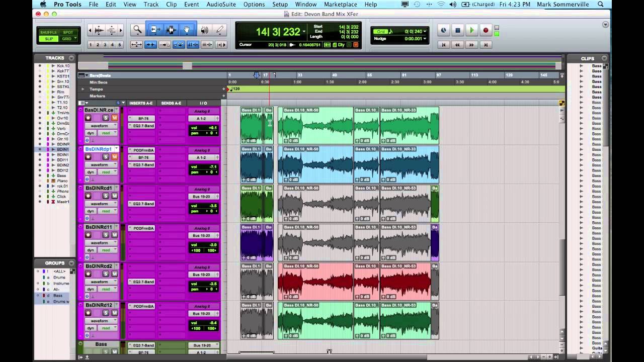Click the Fast Forward transport button
This screenshot has width=644, height=362.
point(471,45)
